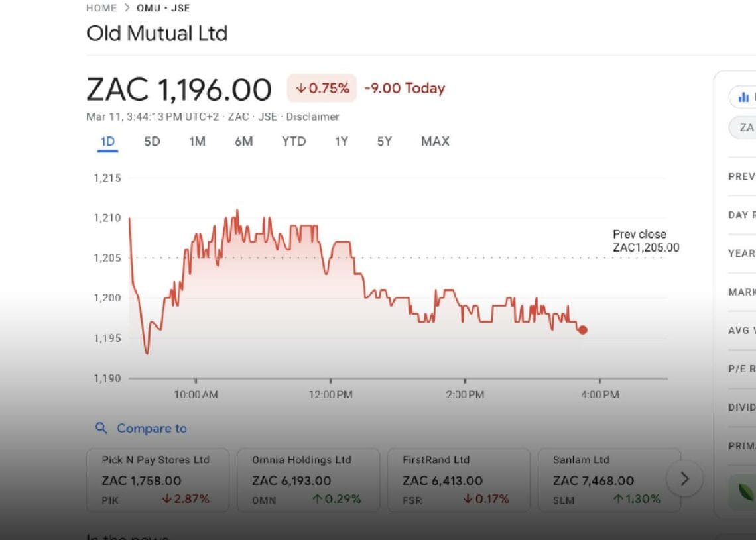756x540 pixels.
Task: Switch chart to 5D range
Action: (152, 141)
